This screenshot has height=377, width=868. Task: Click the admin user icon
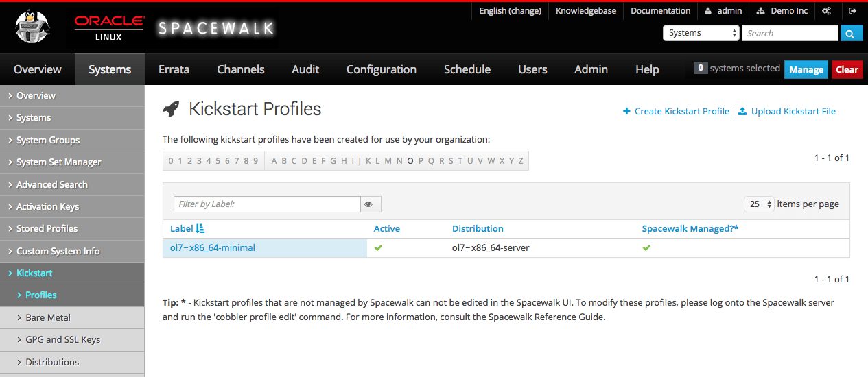tap(708, 11)
